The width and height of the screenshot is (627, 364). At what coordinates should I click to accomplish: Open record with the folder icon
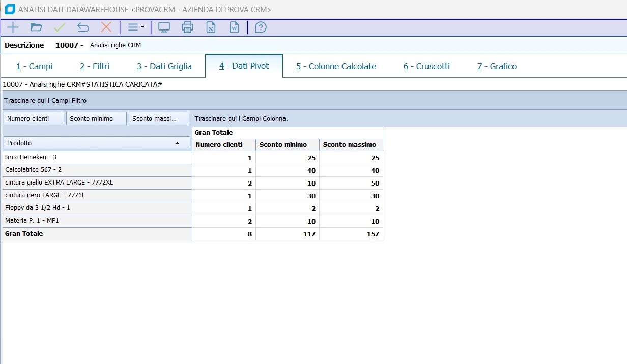coord(36,27)
